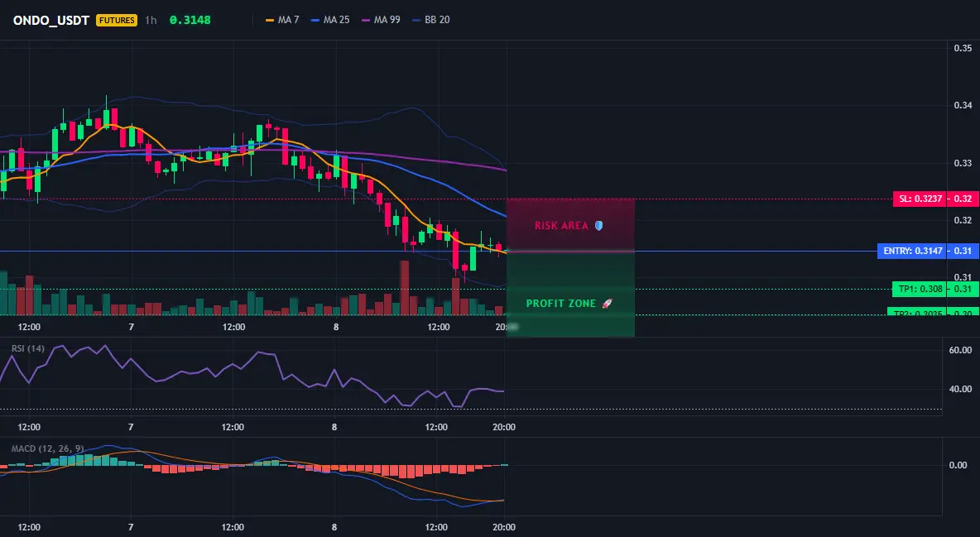The height and width of the screenshot is (537, 980).
Task: Click the 20:00 label on the RSI time axis
Action: [504, 427]
